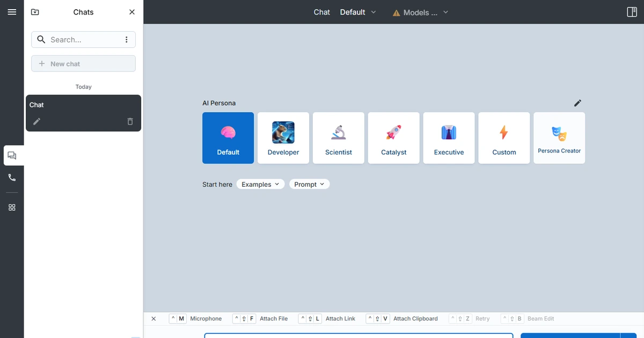Image resolution: width=644 pixels, height=338 pixels.
Task: Click the AI Persona heading
Action: point(219,103)
